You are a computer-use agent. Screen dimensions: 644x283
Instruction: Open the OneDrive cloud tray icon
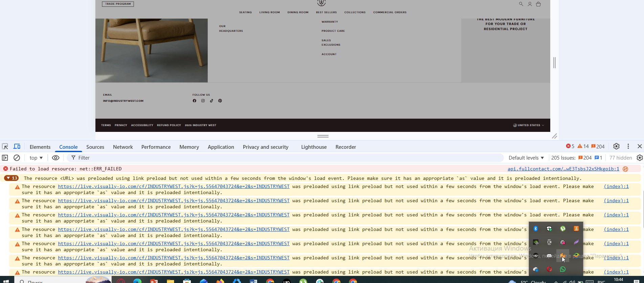pyautogui.click(x=536, y=269)
